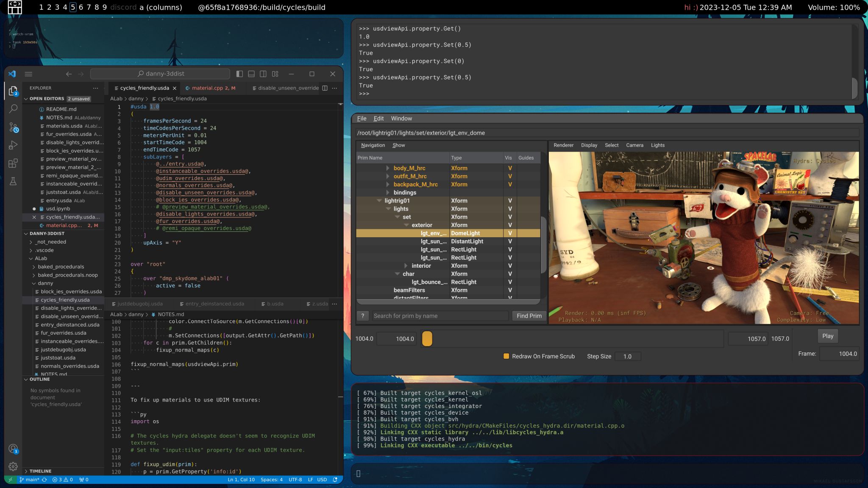Image resolution: width=868 pixels, height=488 pixels.
Task: Close the cycles_friendly.usda editor tab
Action: (174, 88)
